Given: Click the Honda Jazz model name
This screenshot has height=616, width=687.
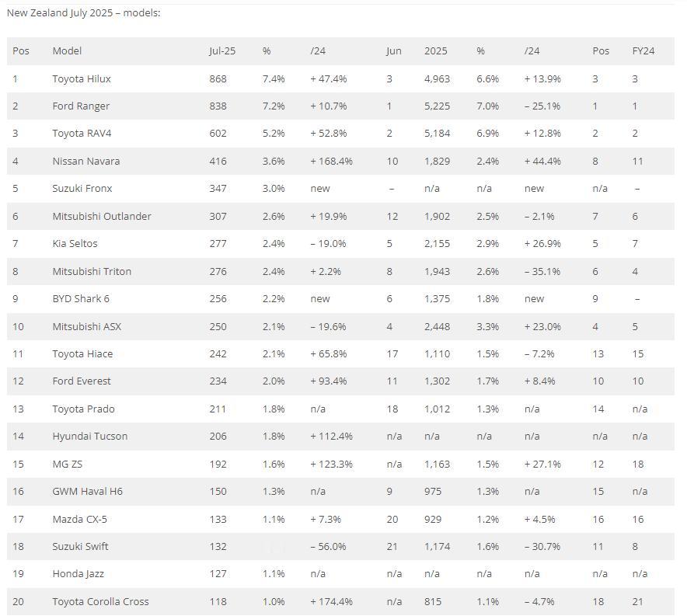Looking at the screenshot, I should [x=78, y=573].
